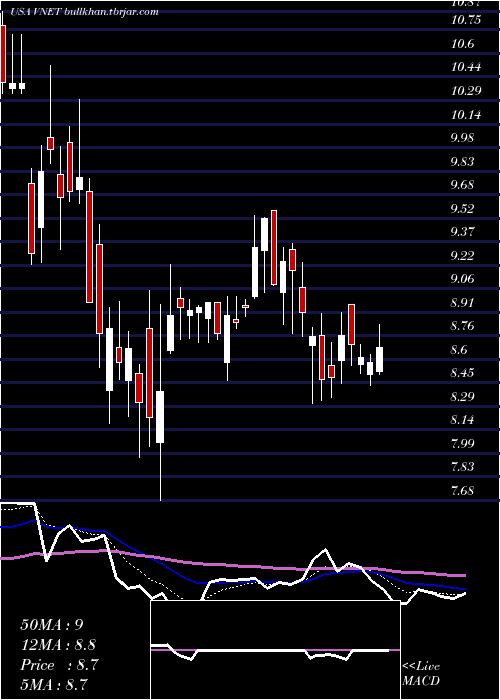Screen dimensions: 500x700
Task: Click the '12MA : 8.8' readout
Action: click(x=58, y=645)
